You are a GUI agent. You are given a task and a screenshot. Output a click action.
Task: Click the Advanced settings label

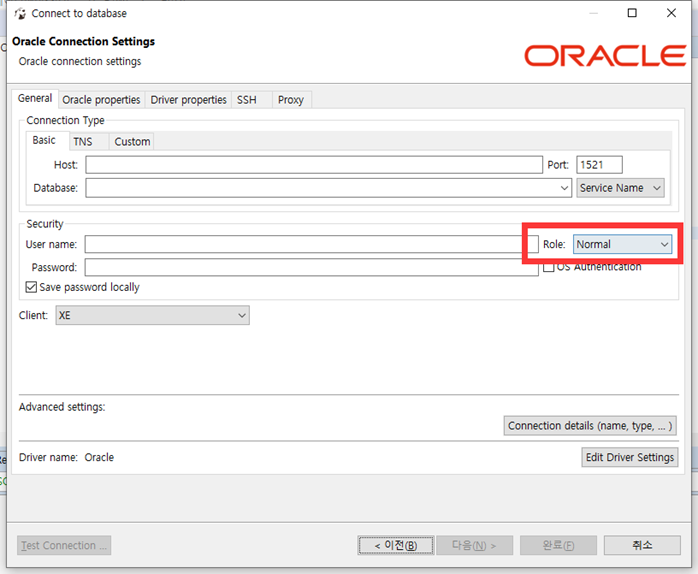(x=62, y=407)
